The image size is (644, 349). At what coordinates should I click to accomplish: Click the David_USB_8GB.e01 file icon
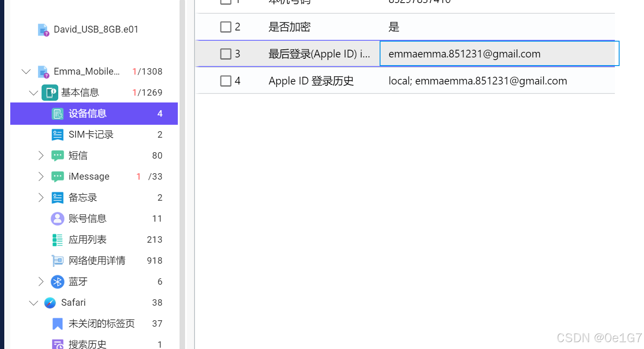pos(43,30)
